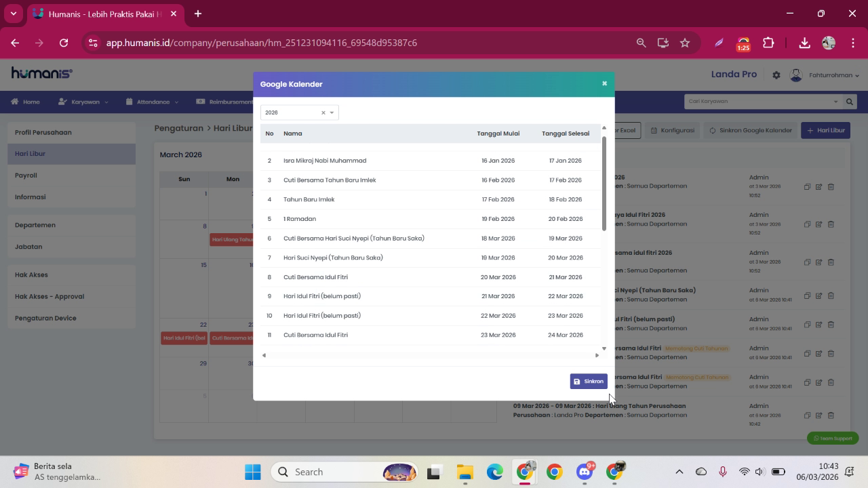Open the Cari Karyawan dropdown field
The width and height of the screenshot is (868, 488).
(763, 102)
